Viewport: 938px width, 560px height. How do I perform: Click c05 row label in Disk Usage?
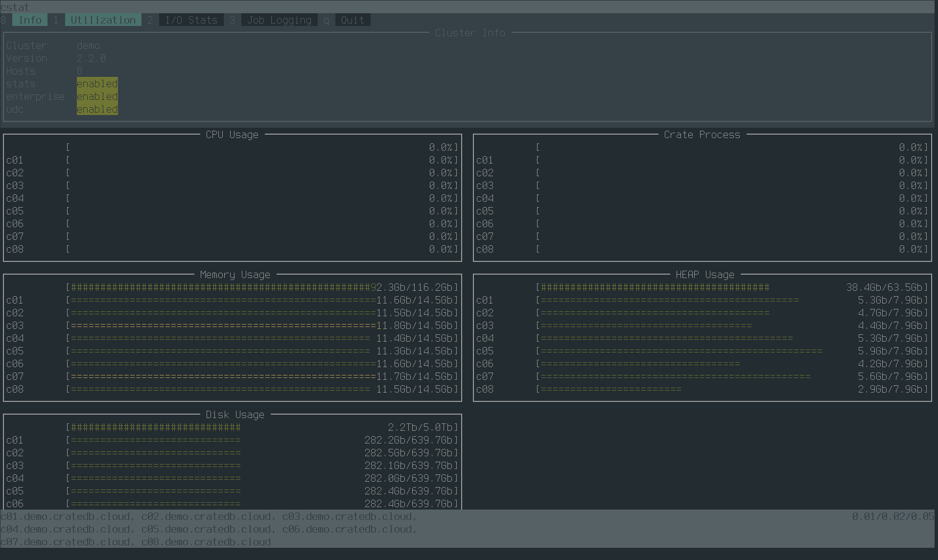pos(15,491)
